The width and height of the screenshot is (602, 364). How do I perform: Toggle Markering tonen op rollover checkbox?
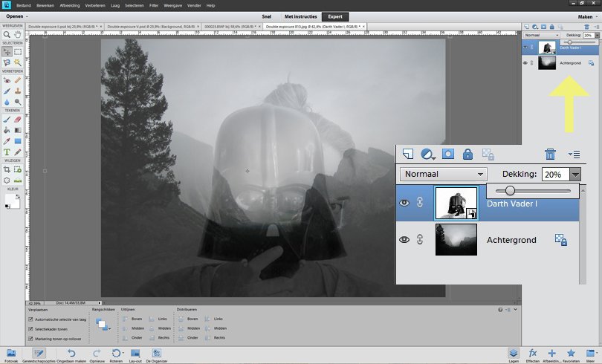point(30,339)
